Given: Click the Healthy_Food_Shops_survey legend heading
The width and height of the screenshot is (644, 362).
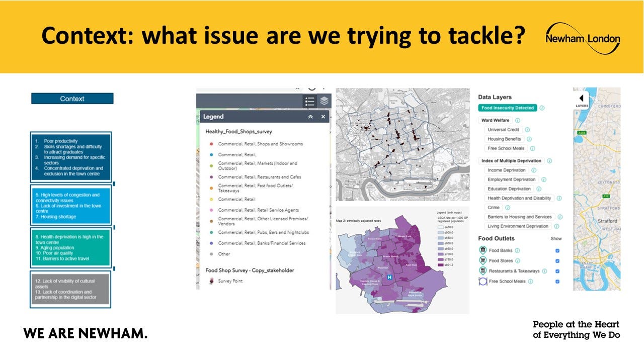Looking at the screenshot, I should [x=238, y=132].
